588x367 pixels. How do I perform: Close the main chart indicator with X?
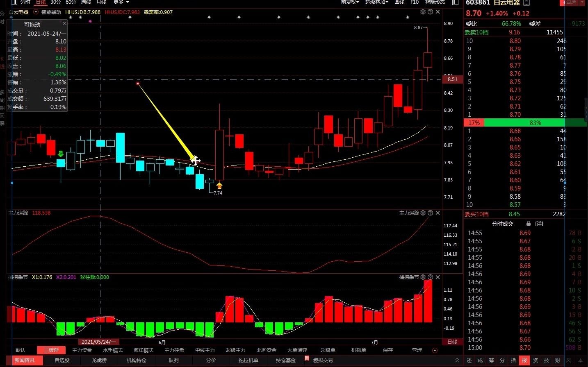click(438, 12)
